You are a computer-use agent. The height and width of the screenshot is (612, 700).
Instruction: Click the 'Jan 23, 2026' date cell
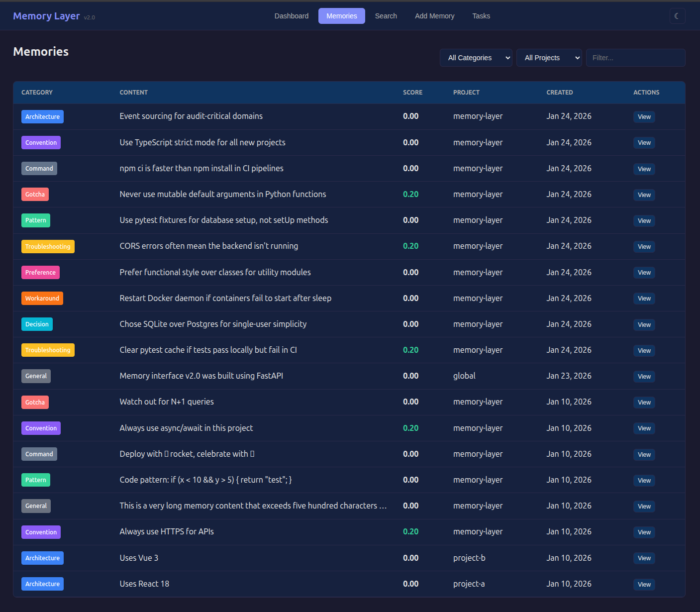(569, 376)
